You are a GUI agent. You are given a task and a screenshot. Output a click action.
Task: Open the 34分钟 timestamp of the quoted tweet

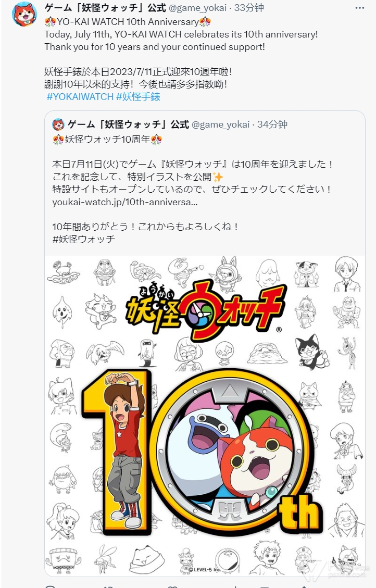click(x=272, y=124)
